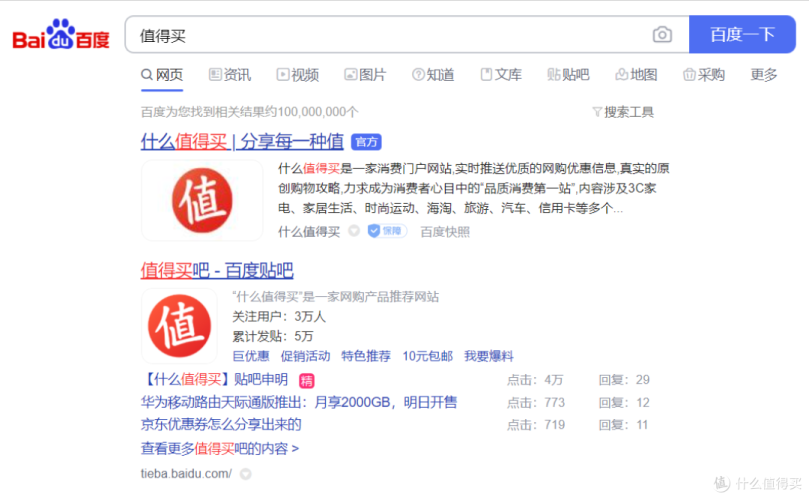Open the 10元包邮 sublink

point(427,356)
